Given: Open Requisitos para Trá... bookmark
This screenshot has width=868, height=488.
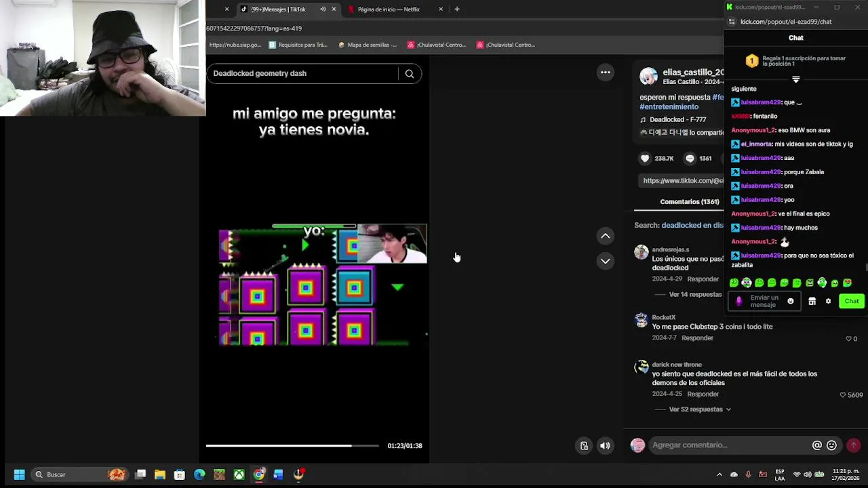Looking at the screenshot, I should [x=298, y=45].
